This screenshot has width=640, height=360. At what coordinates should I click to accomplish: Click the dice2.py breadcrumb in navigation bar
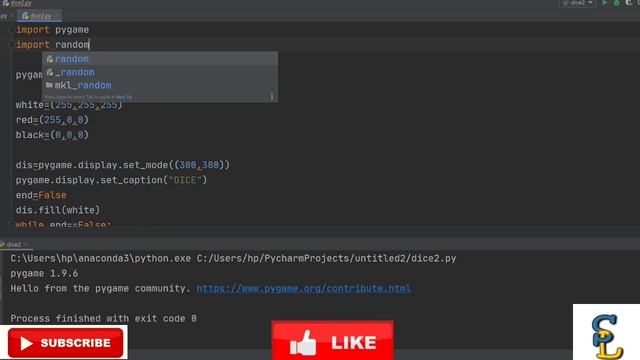click(18, 4)
